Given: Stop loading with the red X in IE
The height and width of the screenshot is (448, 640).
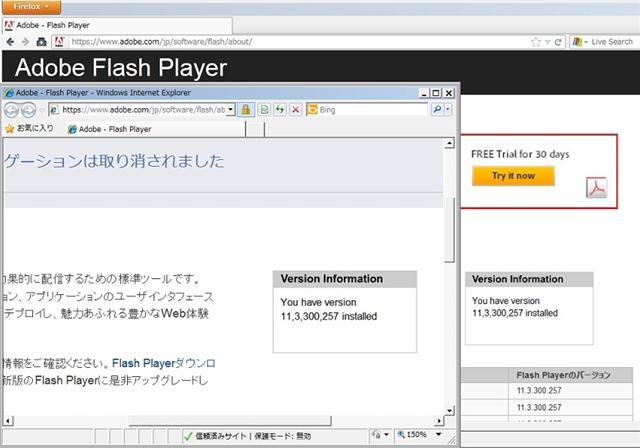Looking at the screenshot, I should pos(296,109).
